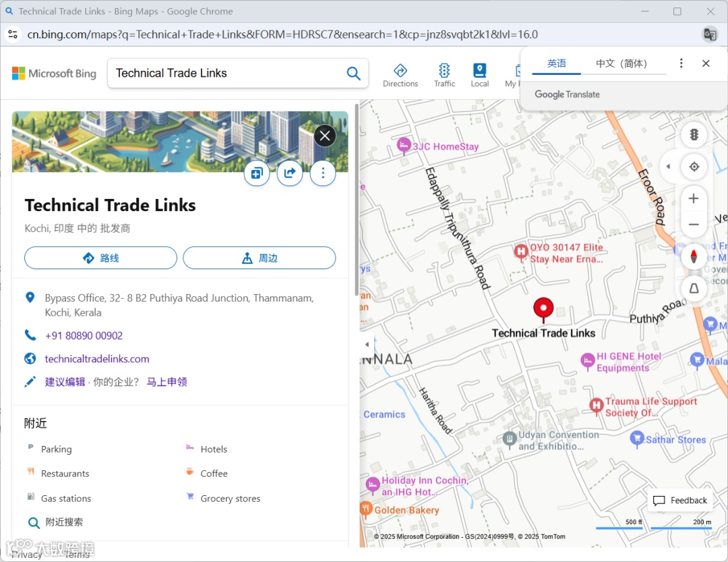Click Feedback button on map
The height and width of the screenshot is (562, 728).
coord(680,501)
